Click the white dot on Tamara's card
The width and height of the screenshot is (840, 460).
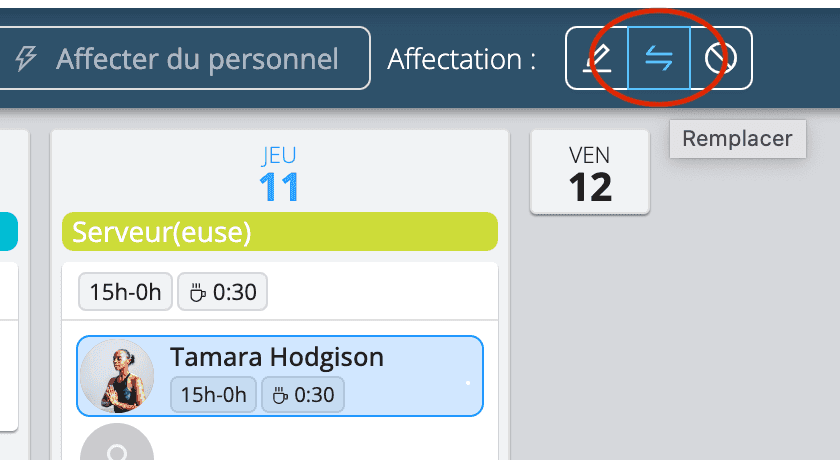(x=468, y=383)
